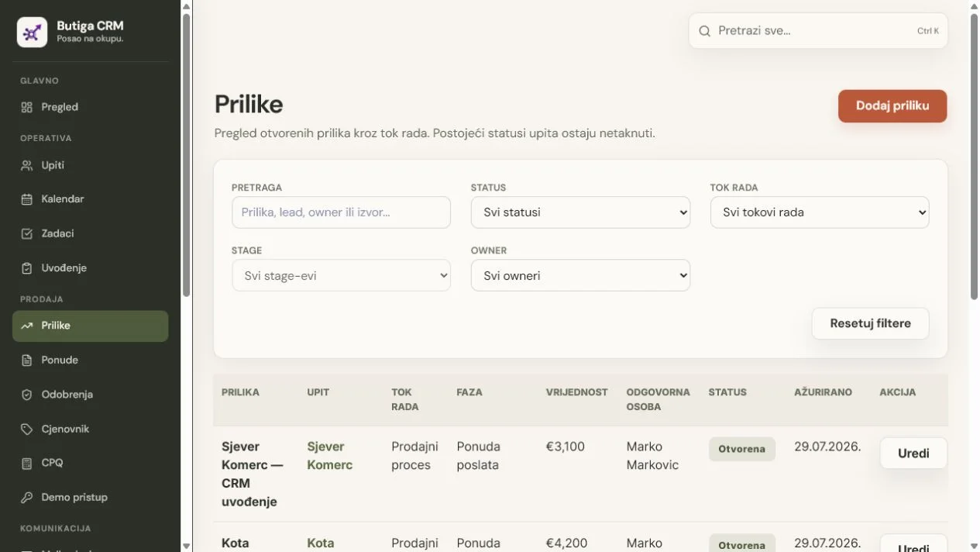Expand the Status filter dropdown
Image resolution: width=980 pixels, height=552 pixels.
[580, 212]
